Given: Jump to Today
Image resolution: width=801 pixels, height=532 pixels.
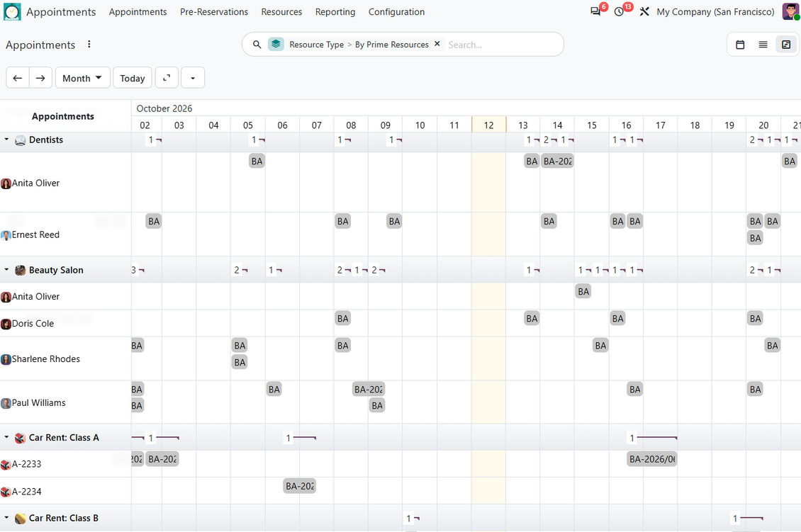Looking at the screenshot, I should pyautogui.click(x=133, y=78).
